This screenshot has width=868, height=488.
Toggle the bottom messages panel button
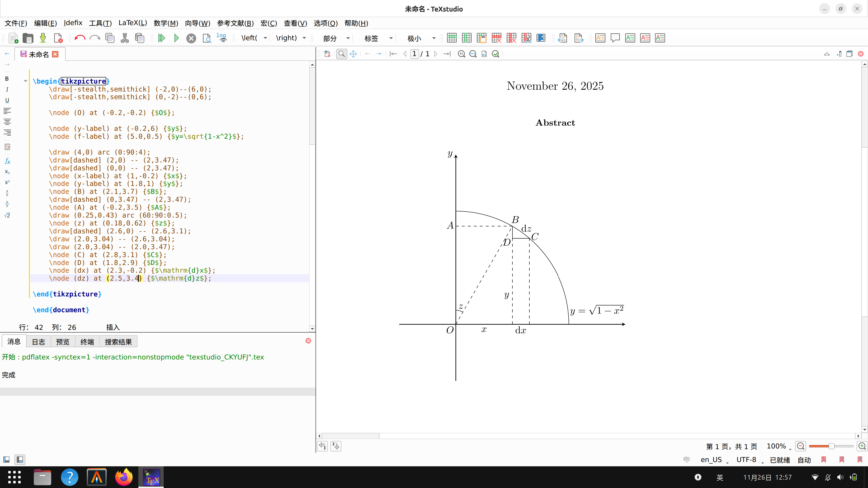coord(20,459)
